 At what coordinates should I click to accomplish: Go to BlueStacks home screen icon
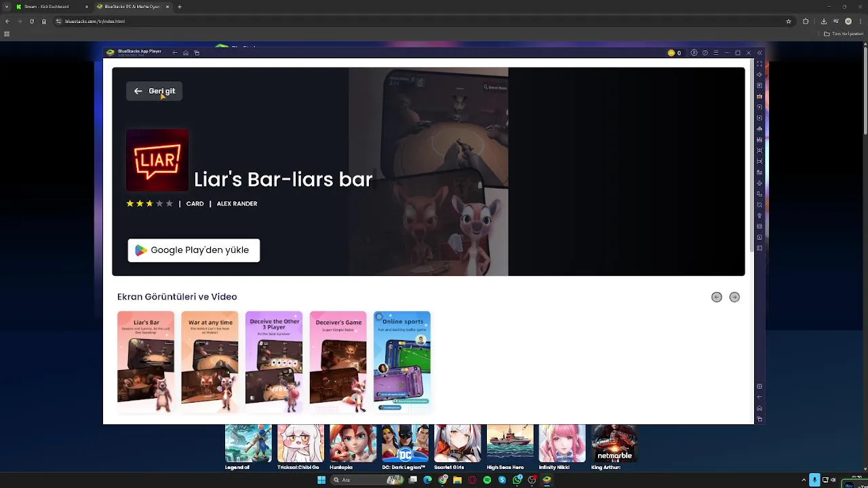pyautogui.click(x=186, y=53)
